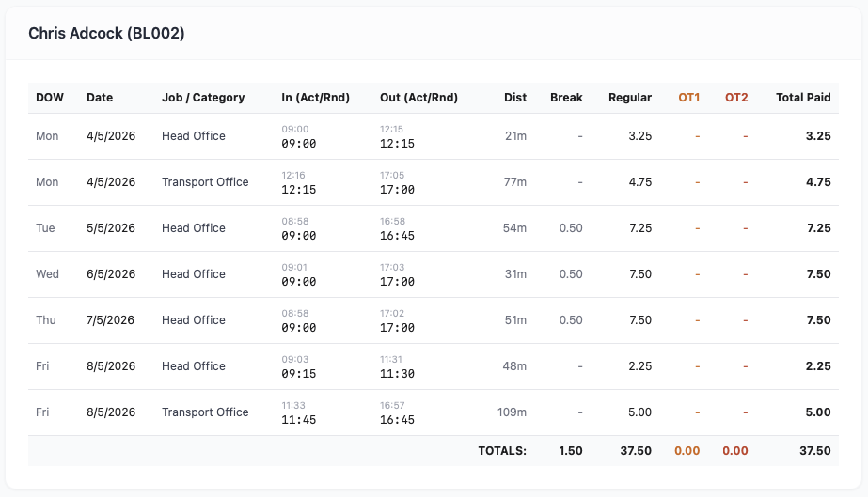Screen dimensions: 868x497
Task: Click the Break column header
Action: point(566,98)
